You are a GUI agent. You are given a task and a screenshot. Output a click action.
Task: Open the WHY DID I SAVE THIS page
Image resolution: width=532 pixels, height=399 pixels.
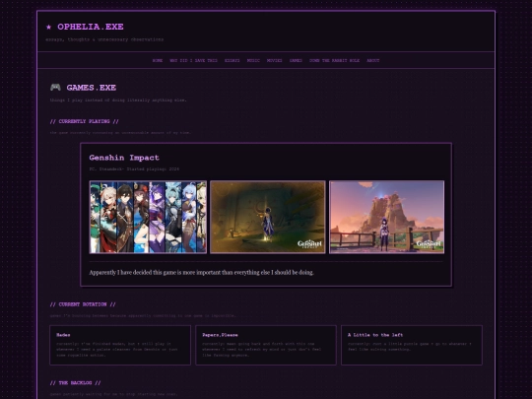(193, 60)
